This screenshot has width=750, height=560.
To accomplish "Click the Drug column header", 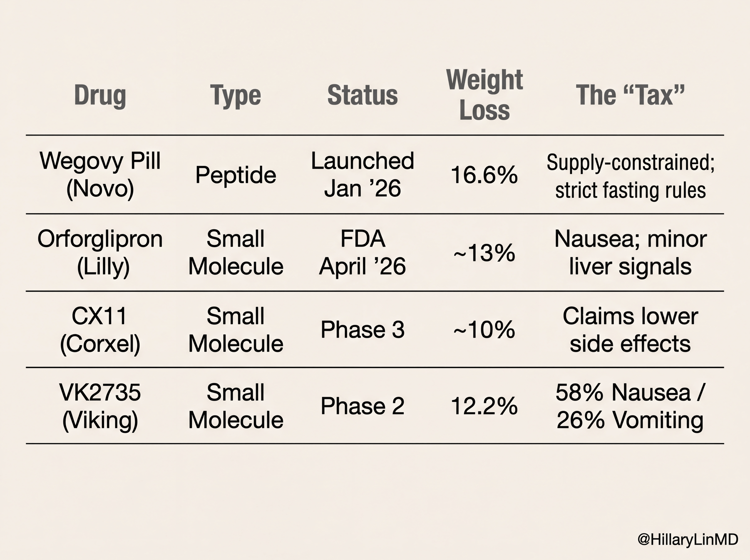I will tap(100, 95).
